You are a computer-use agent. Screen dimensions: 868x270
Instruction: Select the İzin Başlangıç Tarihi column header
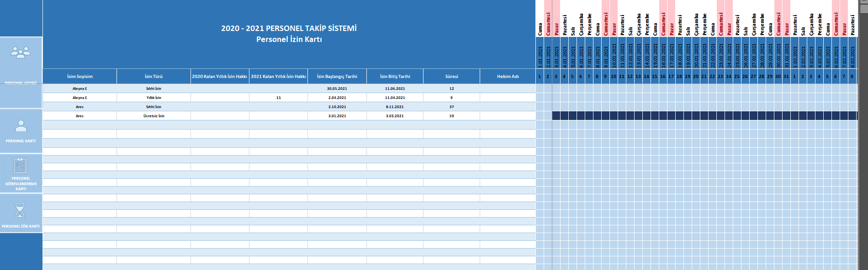(337, 76)
